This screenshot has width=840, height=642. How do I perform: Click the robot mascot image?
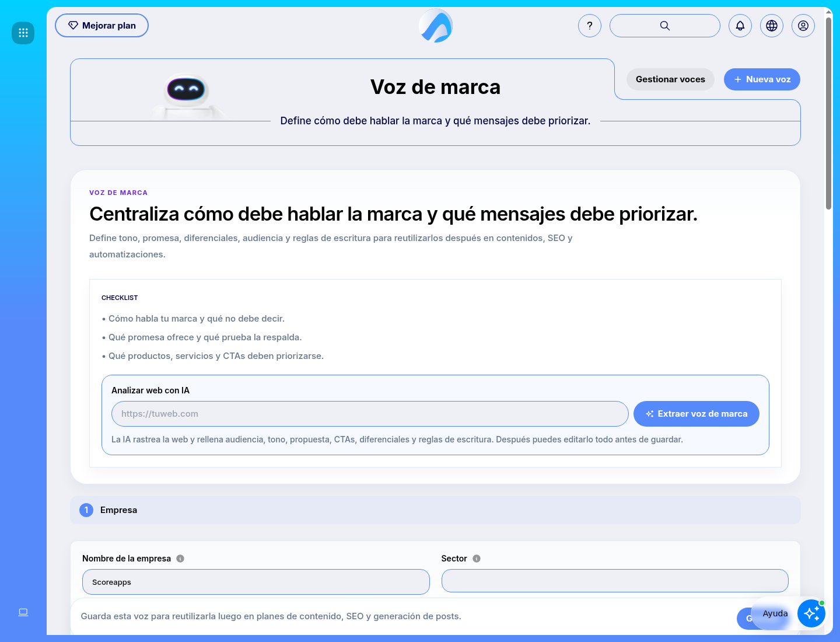coord(187,96)
